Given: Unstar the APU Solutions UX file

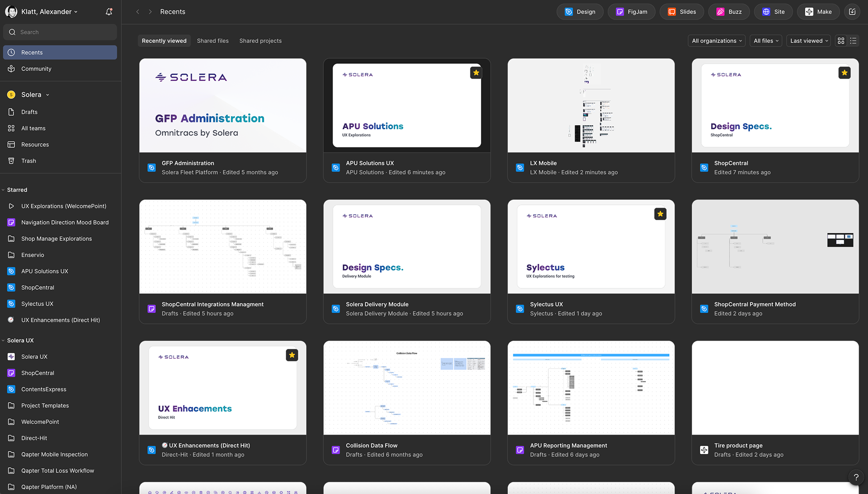Looking at the screenshot, I should 476,73.
